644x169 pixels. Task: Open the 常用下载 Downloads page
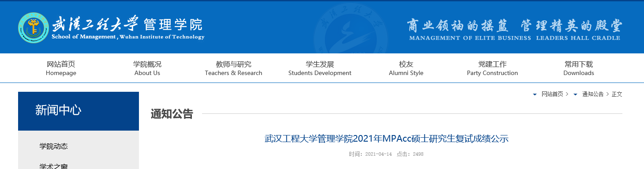pos(579,68)
